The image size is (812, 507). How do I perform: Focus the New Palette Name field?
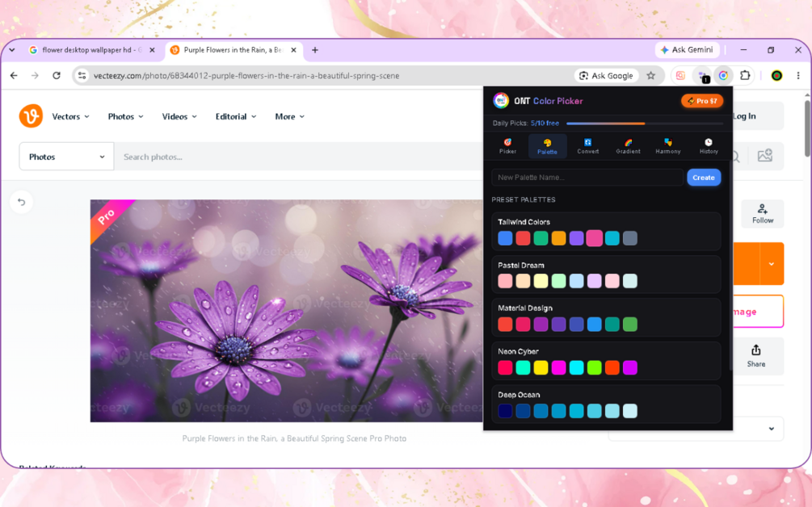(x=587, y=178)
